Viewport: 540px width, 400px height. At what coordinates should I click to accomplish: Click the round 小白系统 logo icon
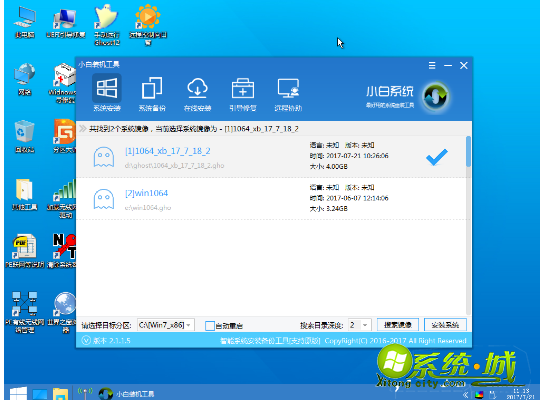point(436,96)
